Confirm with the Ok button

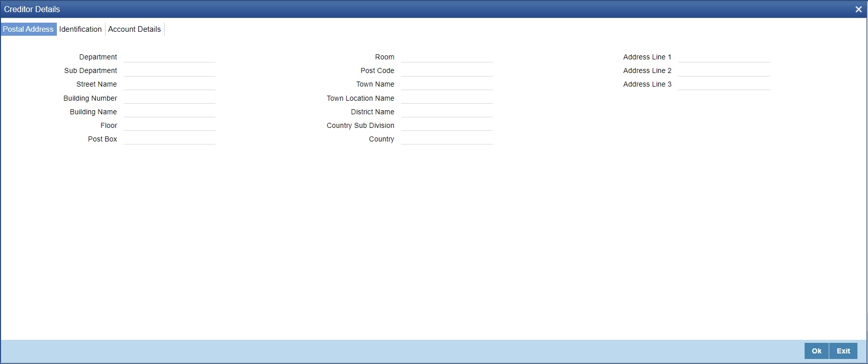(816, 351)
